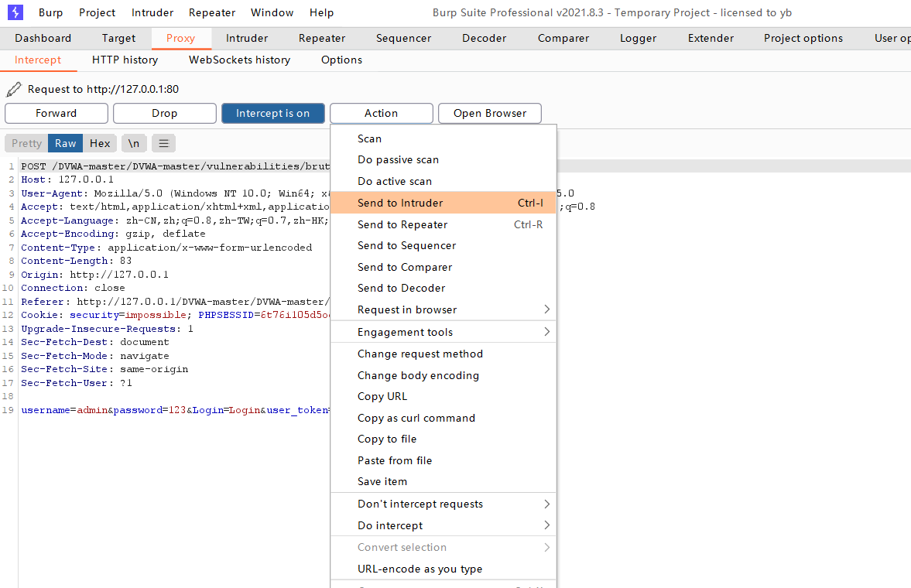Screen dimensions: 911x588
Task: Select the Proxy tab
Action: point(180,39)
